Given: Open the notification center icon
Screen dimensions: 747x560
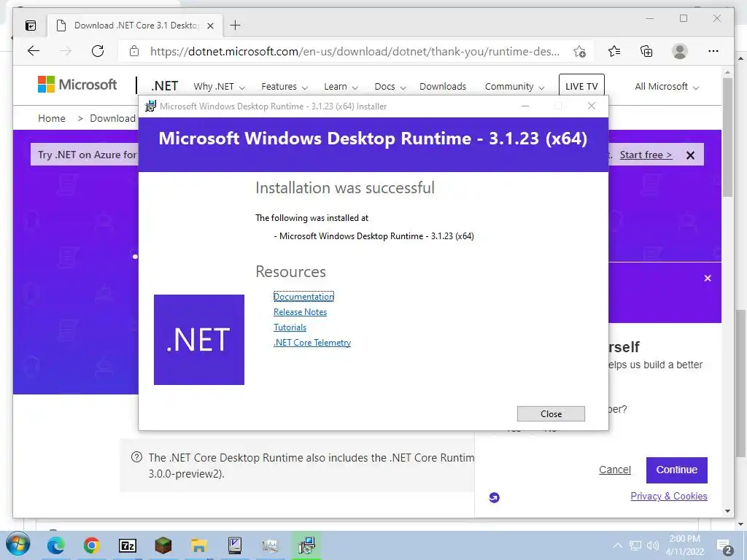Looking at the screenshot, I should click(724, 547).
